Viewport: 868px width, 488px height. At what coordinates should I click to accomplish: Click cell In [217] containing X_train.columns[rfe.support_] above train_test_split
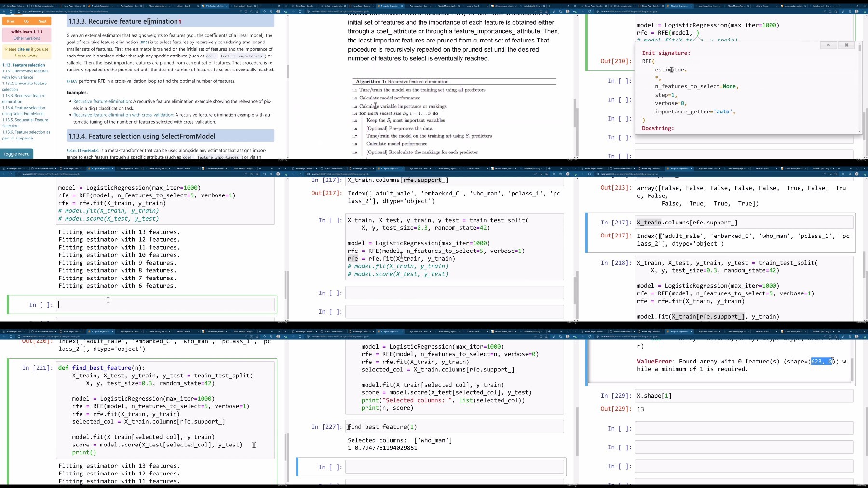[455, 180]
